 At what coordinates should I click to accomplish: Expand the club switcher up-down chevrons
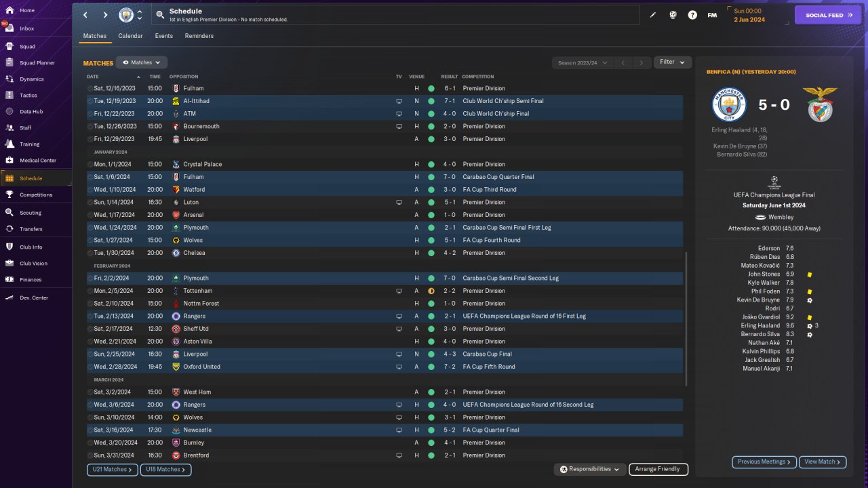coord(139,15)
